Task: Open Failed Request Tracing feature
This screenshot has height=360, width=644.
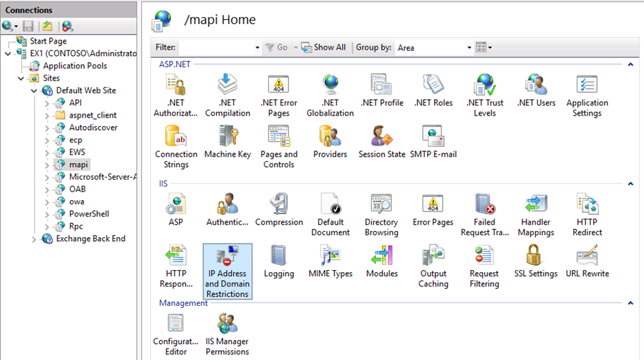Action: pyautogui.click(x=485, y=215)
